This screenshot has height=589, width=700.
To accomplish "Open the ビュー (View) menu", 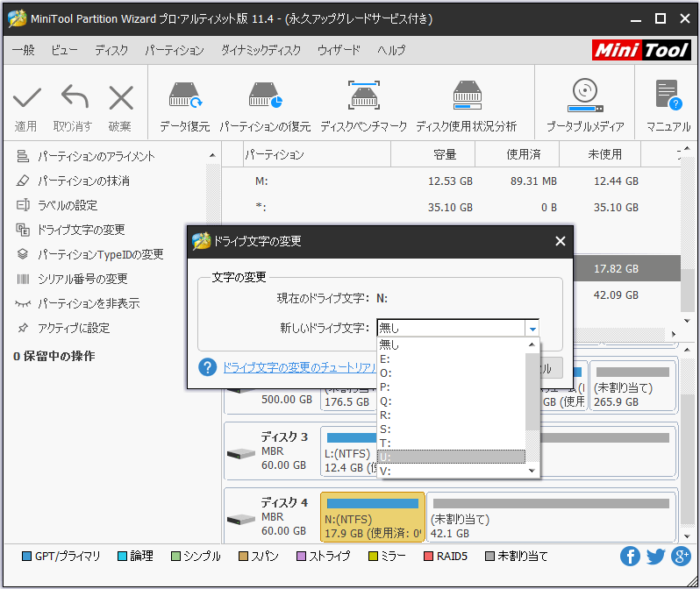I will click(x=64, y=50).
